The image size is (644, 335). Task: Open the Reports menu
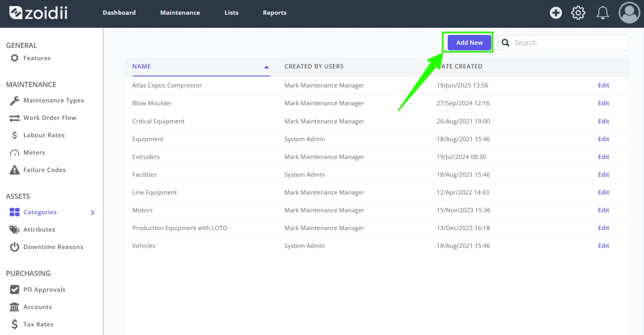pos(275,13)
